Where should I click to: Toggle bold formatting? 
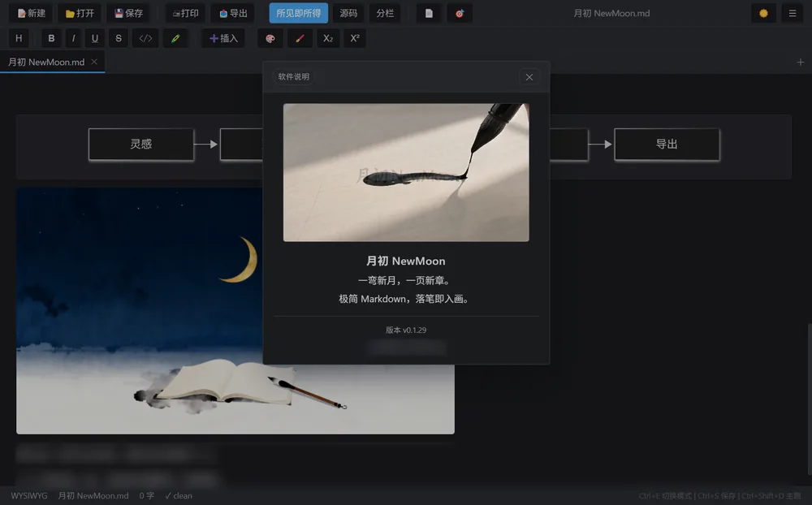pos(50,38)
